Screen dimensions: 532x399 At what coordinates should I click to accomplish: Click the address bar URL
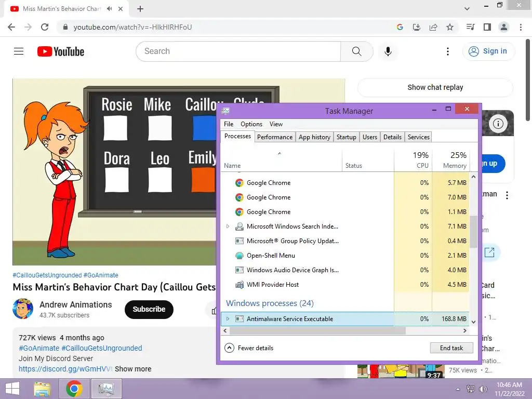tap(132, 27)
